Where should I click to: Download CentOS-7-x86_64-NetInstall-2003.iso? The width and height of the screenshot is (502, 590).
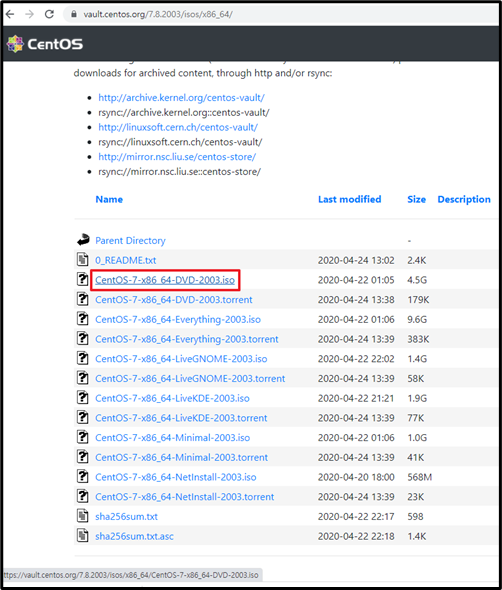(x=176, y=477)
